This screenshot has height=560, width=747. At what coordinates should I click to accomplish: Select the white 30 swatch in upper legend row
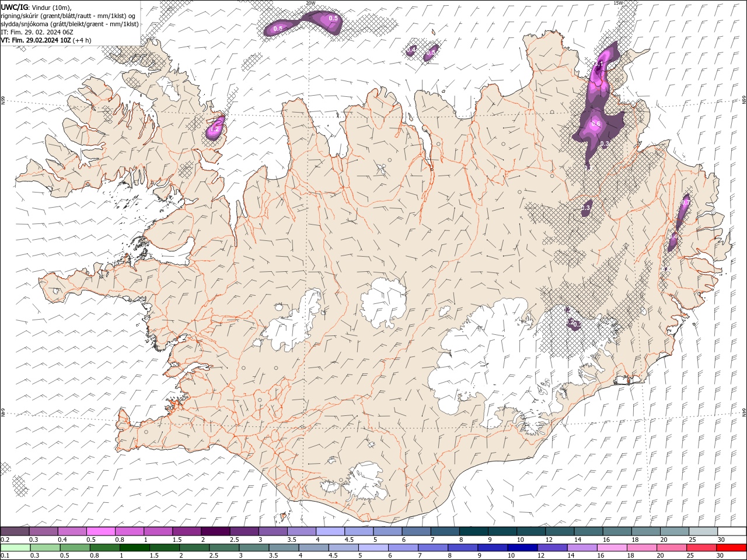[x=732, y=531]
